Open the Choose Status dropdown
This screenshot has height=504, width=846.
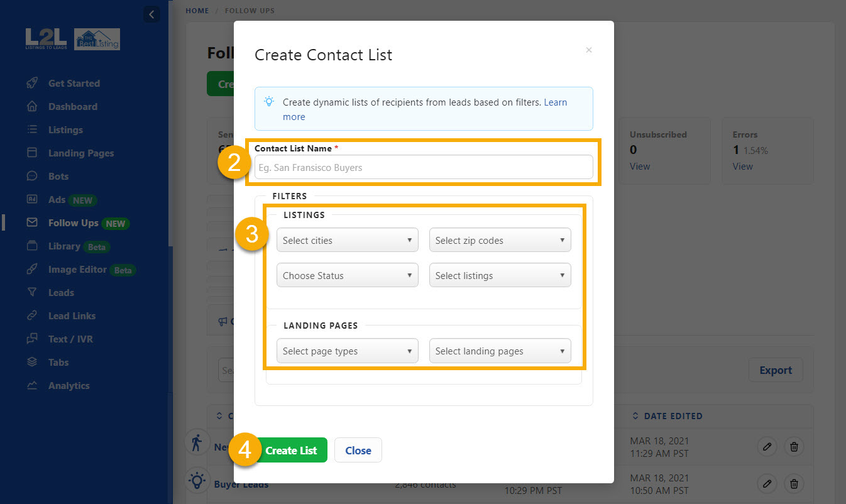pos(347,275)
